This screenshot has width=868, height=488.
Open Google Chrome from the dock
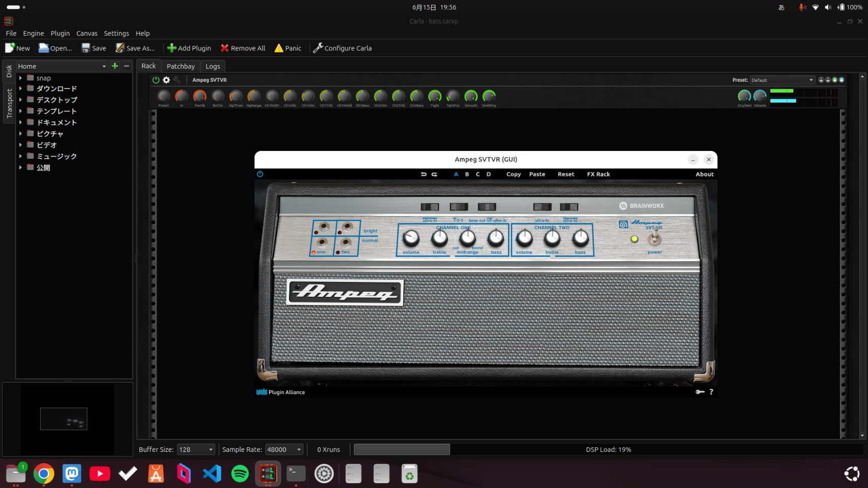tap(44, 474)
